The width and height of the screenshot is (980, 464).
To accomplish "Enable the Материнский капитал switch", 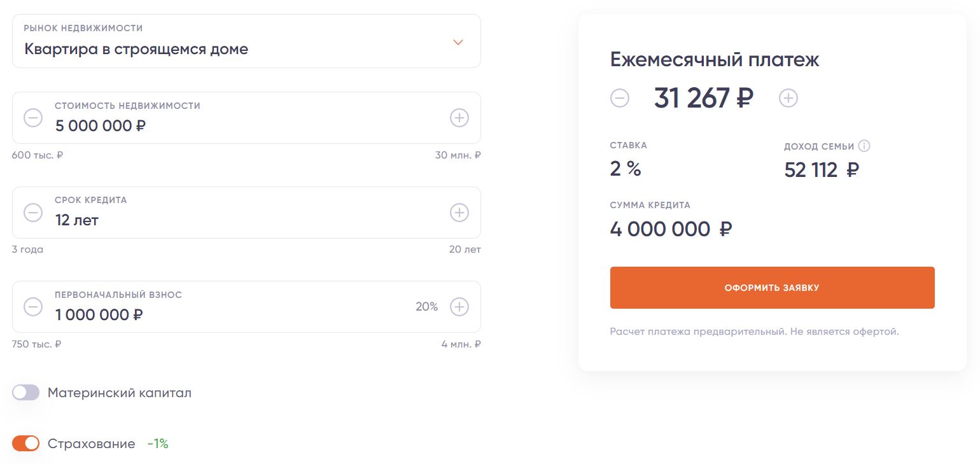I will 26,393.
